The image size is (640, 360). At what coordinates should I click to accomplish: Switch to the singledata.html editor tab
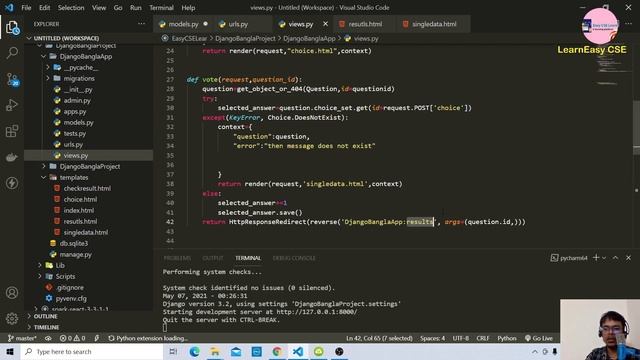(x=434, y=24)
